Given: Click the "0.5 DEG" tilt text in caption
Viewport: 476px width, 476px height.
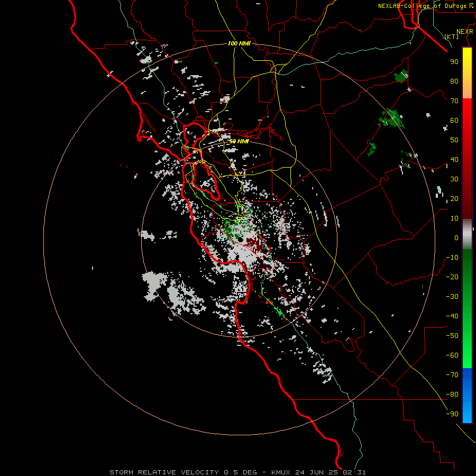Looking at the screenshot, I should click(241, 472).
